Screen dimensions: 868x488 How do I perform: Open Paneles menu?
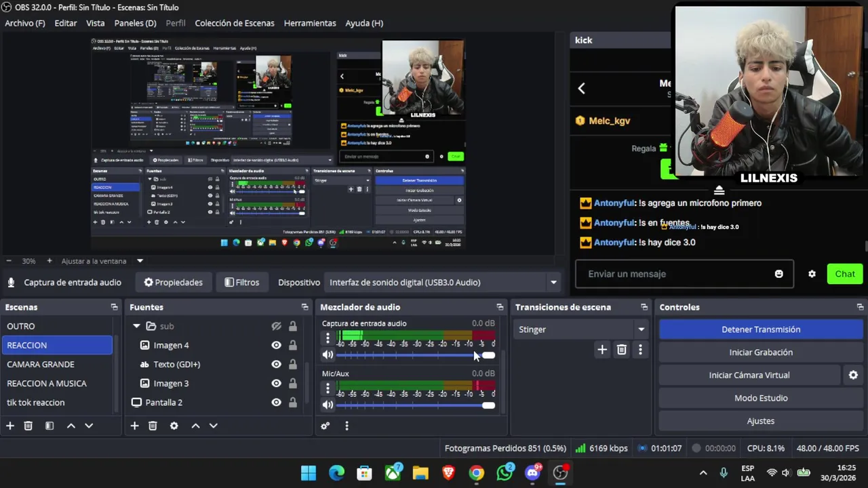pyautogui.click(x=136, y=23)
